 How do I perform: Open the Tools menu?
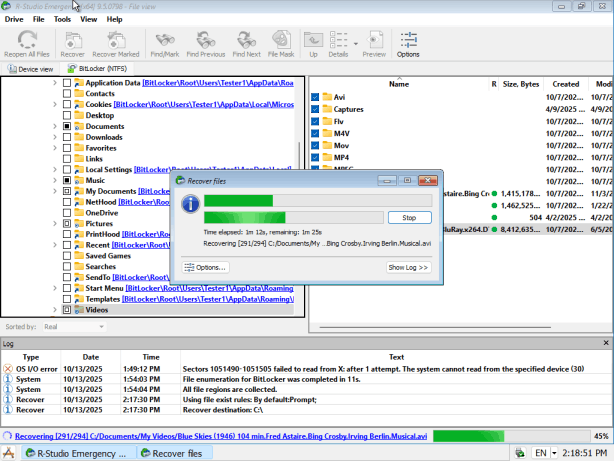(62, 19)
